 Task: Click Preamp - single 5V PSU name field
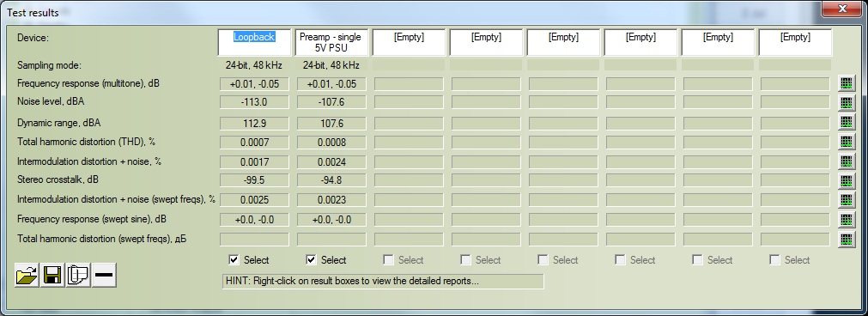331,42
